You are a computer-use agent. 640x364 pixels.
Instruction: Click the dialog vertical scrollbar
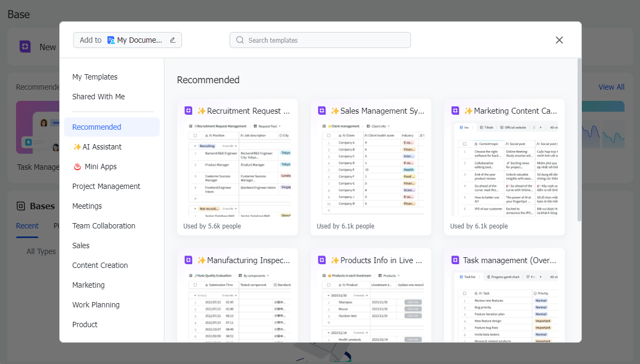click(579, 140)
